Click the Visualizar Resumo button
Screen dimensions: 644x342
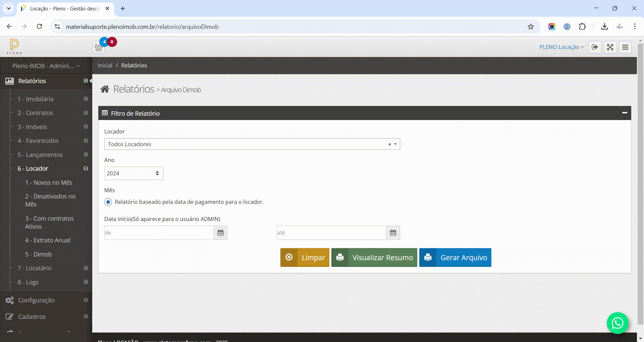tap(374, 258)
